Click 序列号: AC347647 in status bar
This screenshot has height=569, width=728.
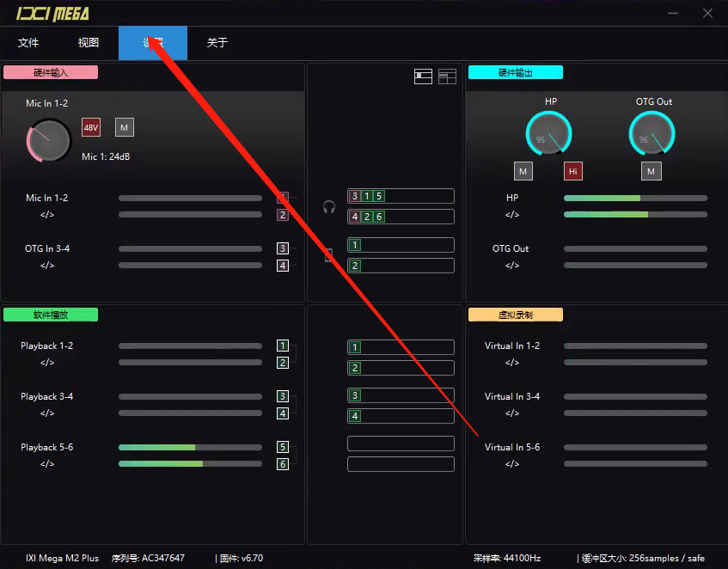tap(148, 558)
